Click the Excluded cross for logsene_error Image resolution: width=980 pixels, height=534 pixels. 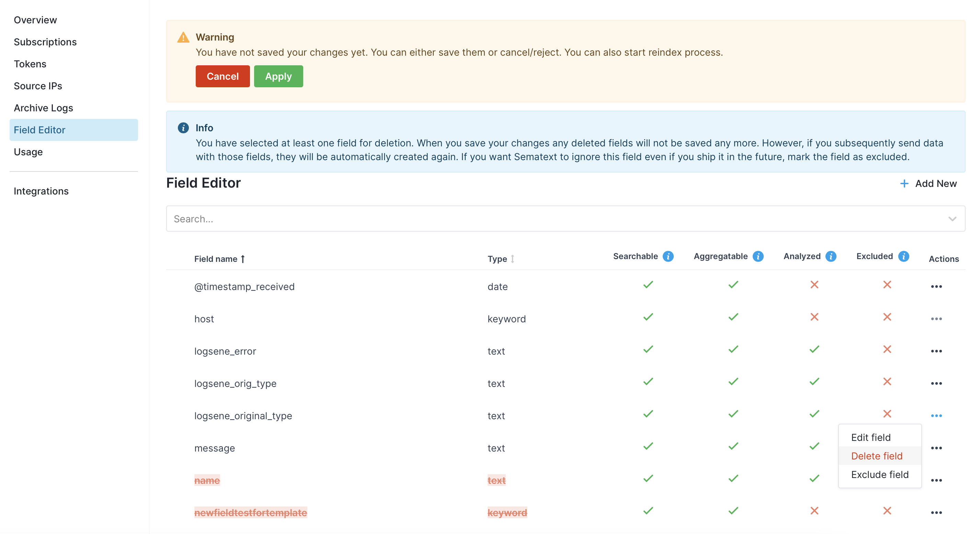tap(887, 349)
